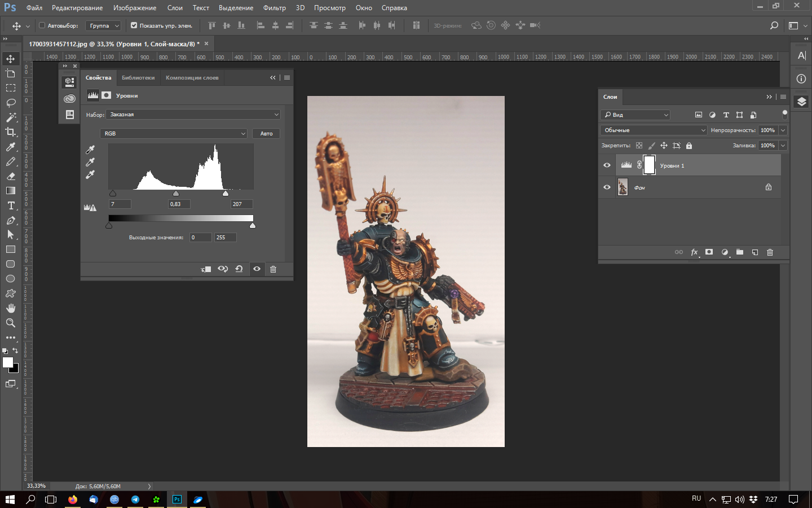The width and height of the screenshot is (812, 508).
Task: Select the Horizontal Type tool
Action: tap(11, 205)
